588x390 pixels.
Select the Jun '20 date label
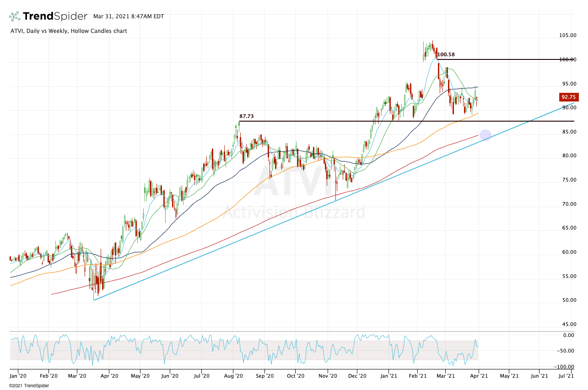pyautogui.click(x=170, y=376)
